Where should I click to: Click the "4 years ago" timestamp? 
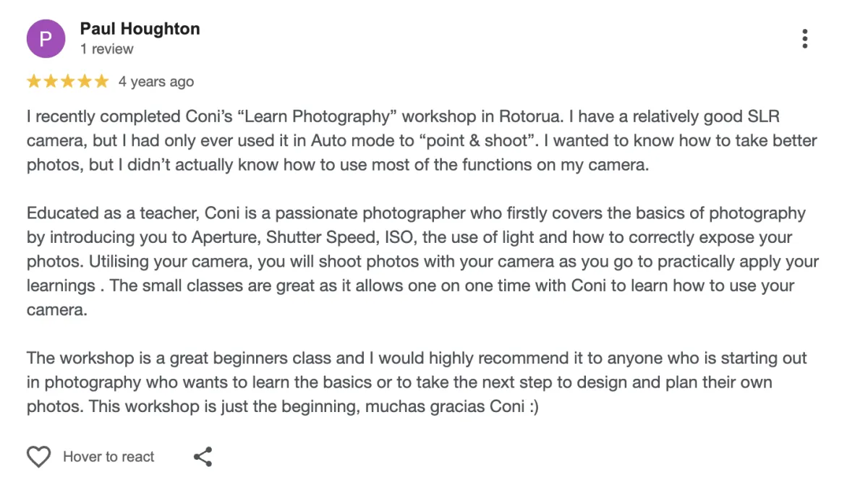click(156, 82)
